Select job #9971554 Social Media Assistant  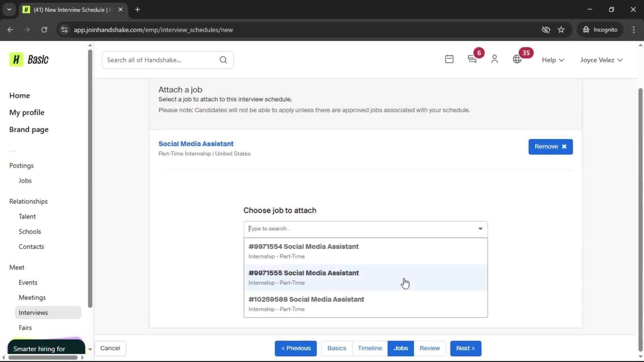366,251
